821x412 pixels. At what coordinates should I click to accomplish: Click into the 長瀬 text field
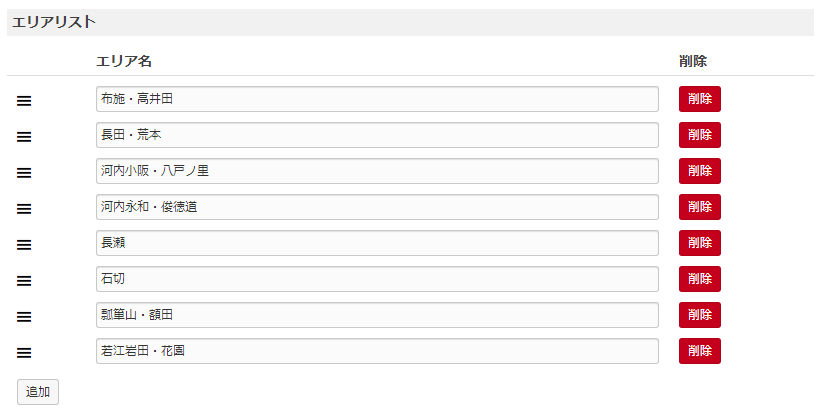click(x=377, y=243)
